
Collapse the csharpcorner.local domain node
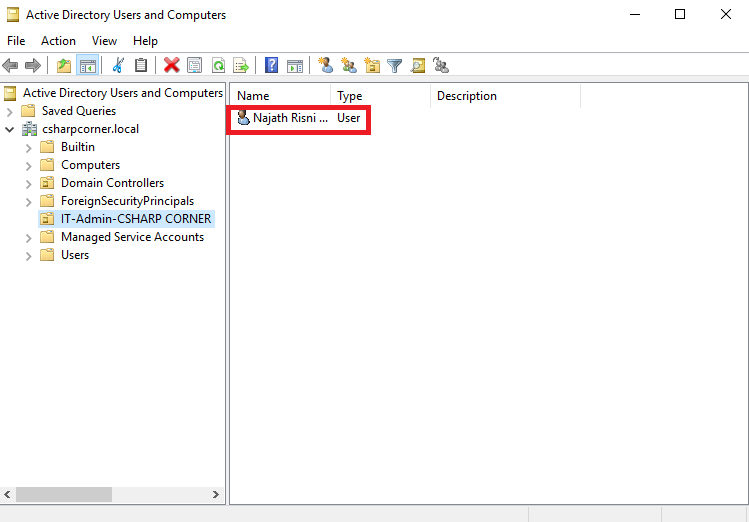coord(10,129)
